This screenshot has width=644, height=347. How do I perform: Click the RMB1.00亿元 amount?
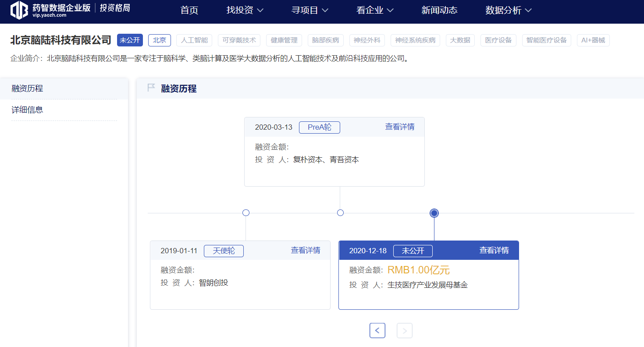419,270
